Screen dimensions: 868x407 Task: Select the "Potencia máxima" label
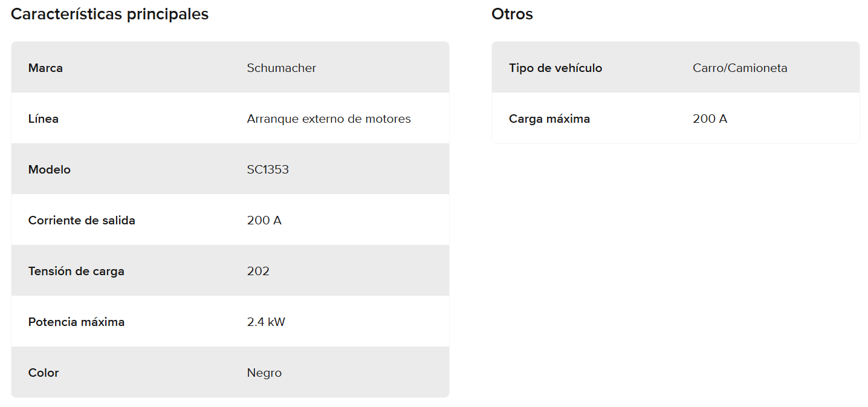(x=76, y=322)
